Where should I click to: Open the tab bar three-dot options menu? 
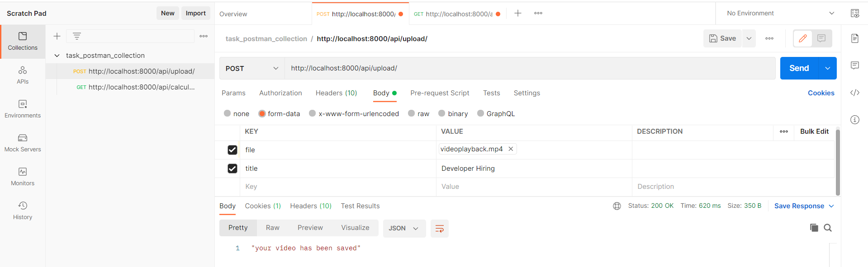tap(538, 13)
